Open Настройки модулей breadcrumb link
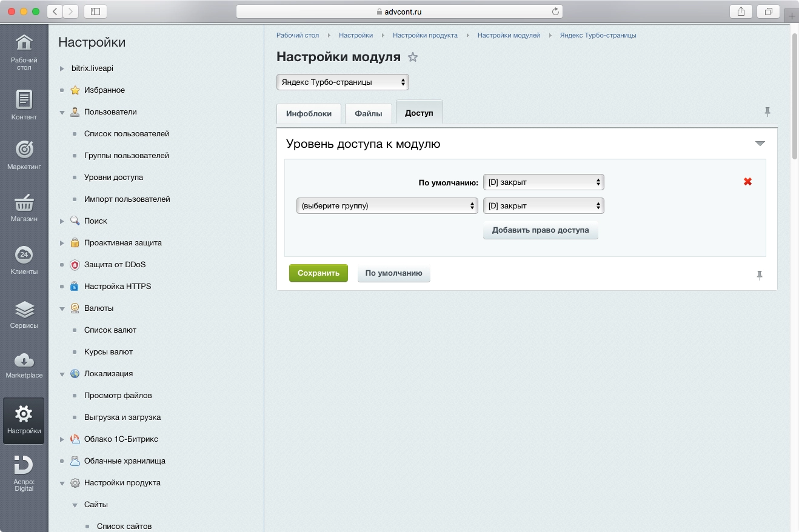Screen dimensions: 799x532 [509, 35]
